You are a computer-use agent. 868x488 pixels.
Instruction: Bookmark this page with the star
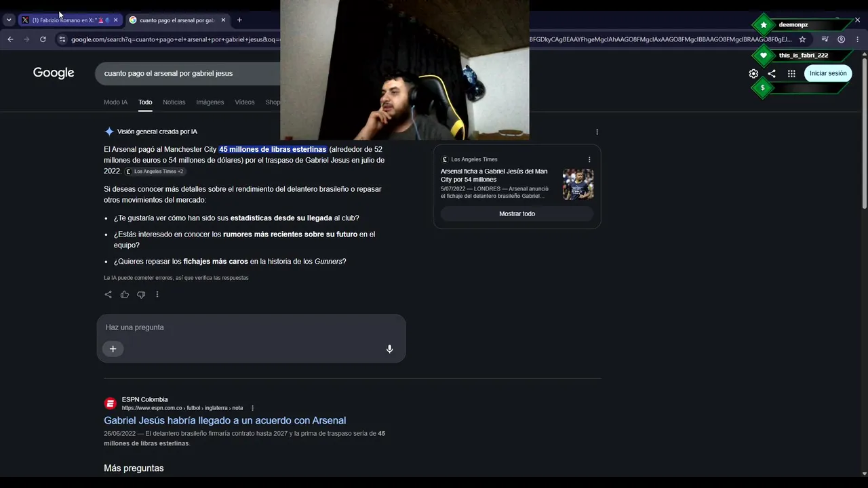click(x=802, y=39)
